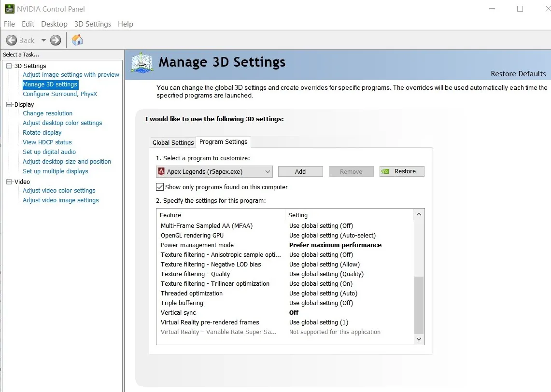The height and width of the screenshot is (392, 551).
Task: Click Use global setting (Quality) value
Action: click(x=326, y=274)
